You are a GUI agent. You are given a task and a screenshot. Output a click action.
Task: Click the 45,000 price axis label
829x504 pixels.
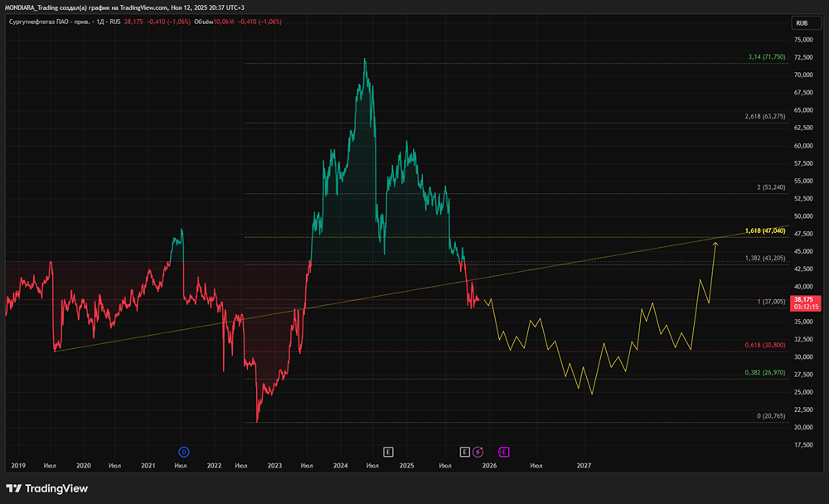tap(803, 251)
